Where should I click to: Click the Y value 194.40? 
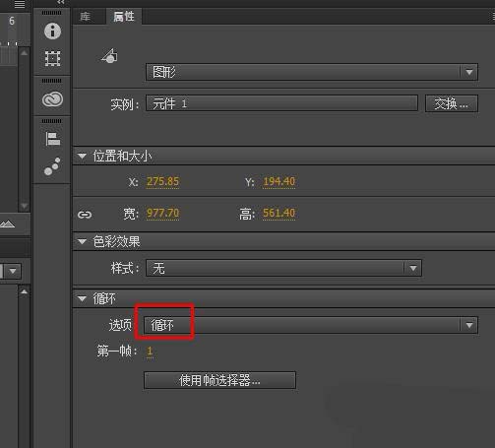click(x=279, y=181)
